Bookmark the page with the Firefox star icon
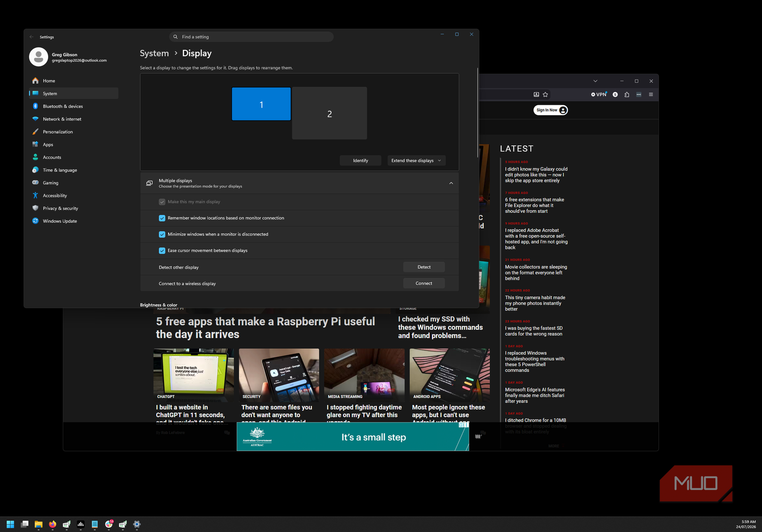The width and height of the screenshot is (762, 532). click(545, 95)
